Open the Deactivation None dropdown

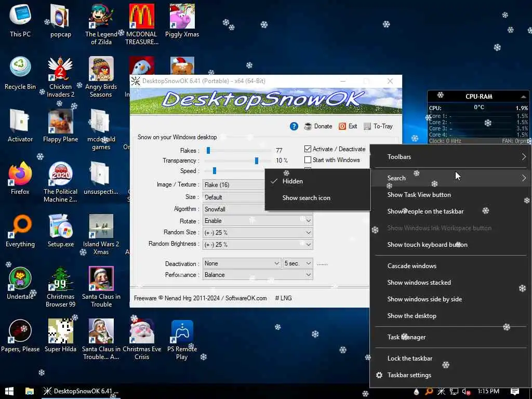click(x=242, y=263)
